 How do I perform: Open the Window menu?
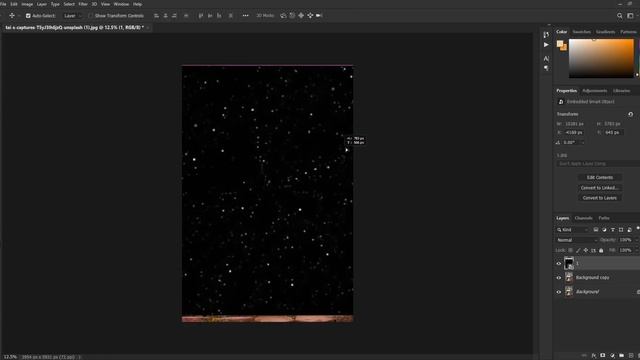point(121,4)
